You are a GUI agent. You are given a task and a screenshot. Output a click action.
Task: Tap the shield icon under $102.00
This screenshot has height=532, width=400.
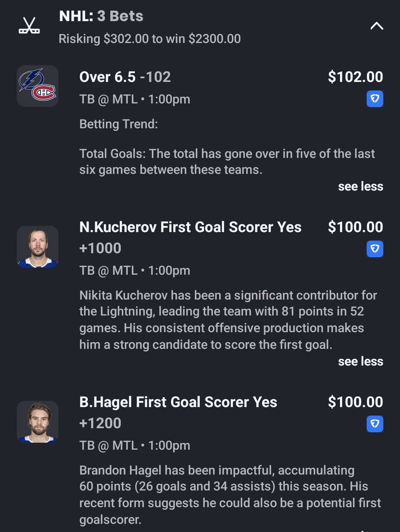[375, 99]
